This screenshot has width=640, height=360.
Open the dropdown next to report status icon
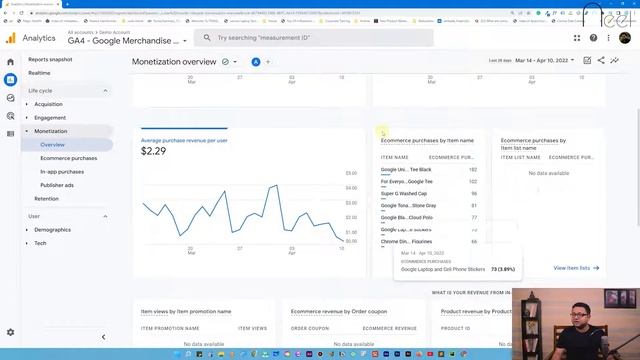(x=235, y=62)
